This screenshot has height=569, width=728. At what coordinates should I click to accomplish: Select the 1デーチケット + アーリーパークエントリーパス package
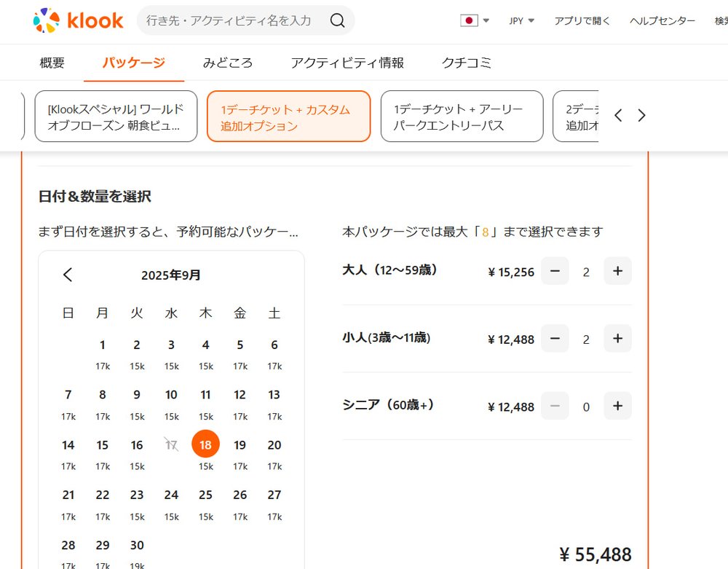point(462,116)
